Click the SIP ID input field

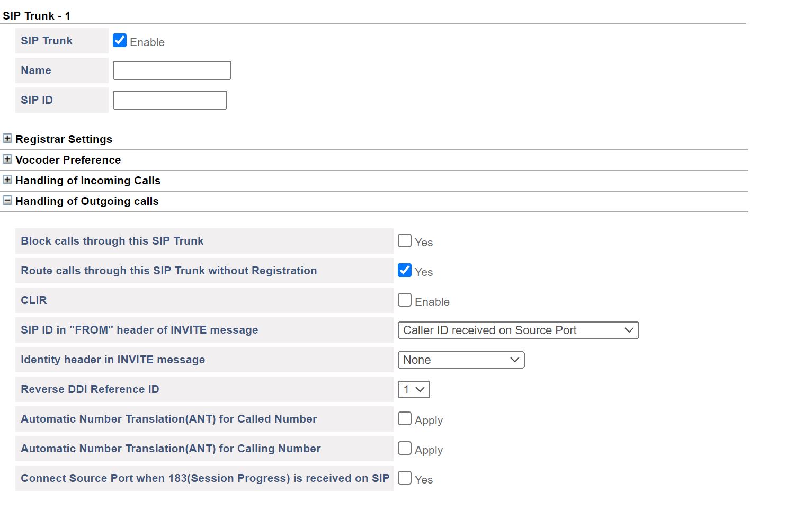click(x=169, y=100)
